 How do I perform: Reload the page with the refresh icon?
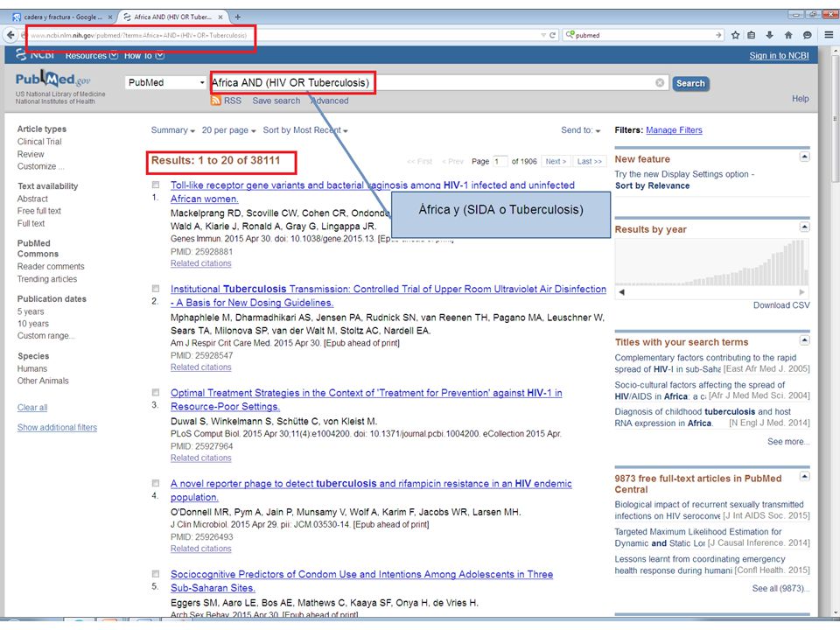tap(552, 35)
